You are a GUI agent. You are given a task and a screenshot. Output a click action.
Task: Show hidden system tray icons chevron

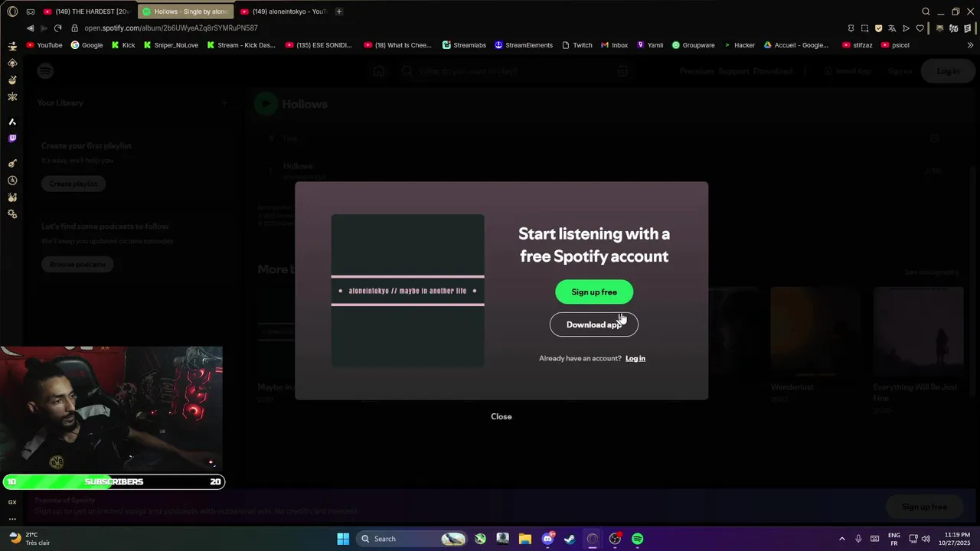tap(842, 539)
